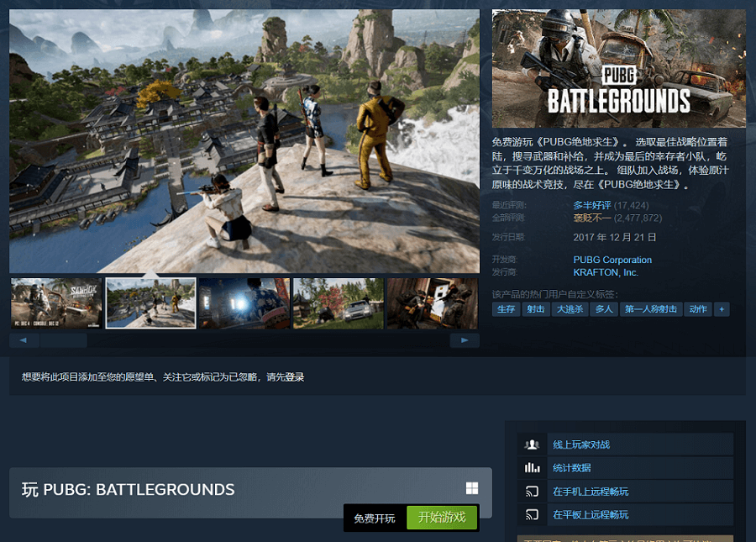Click the left arrow below the screenshot gallery

tap(23, 339)
